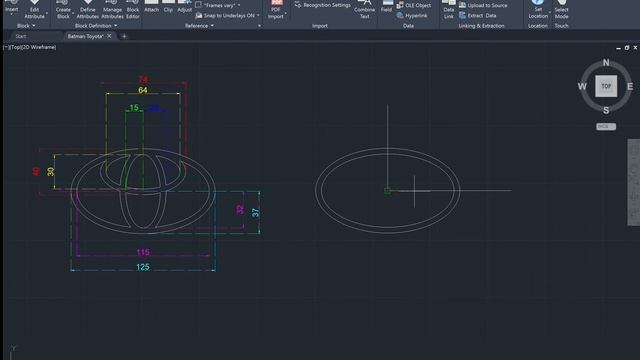Open the Edit Attribute tool
The height and width of the screenshot is (360, 640).
[x=34, y=10]
